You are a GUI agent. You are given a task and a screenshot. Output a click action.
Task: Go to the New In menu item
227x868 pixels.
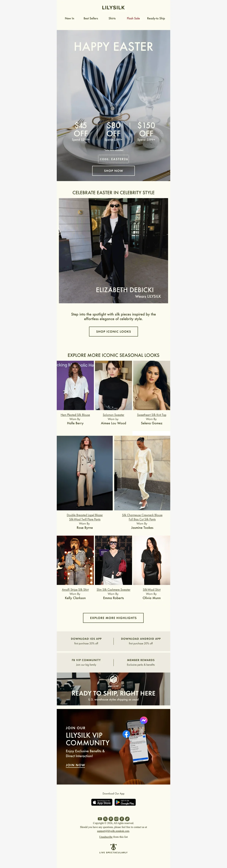coord(69,19)
